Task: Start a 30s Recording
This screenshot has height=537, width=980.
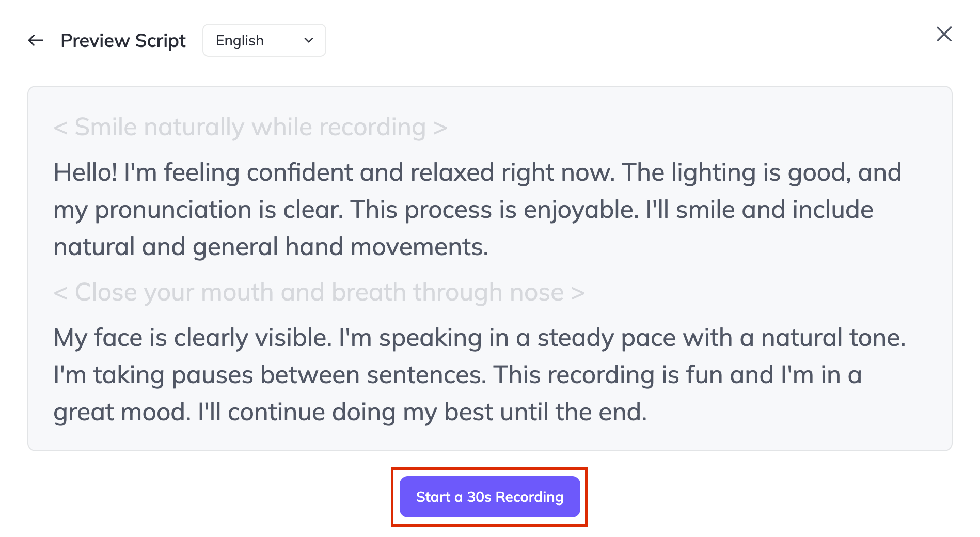Action: tap(489, 497)
